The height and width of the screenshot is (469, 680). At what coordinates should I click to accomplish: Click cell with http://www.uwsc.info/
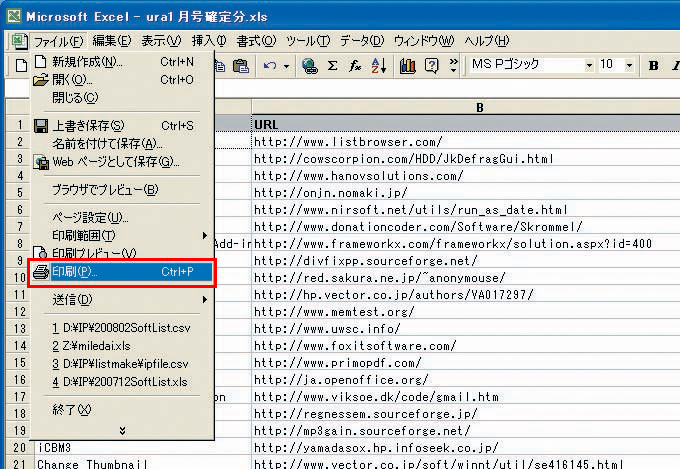tap(466, 329)
